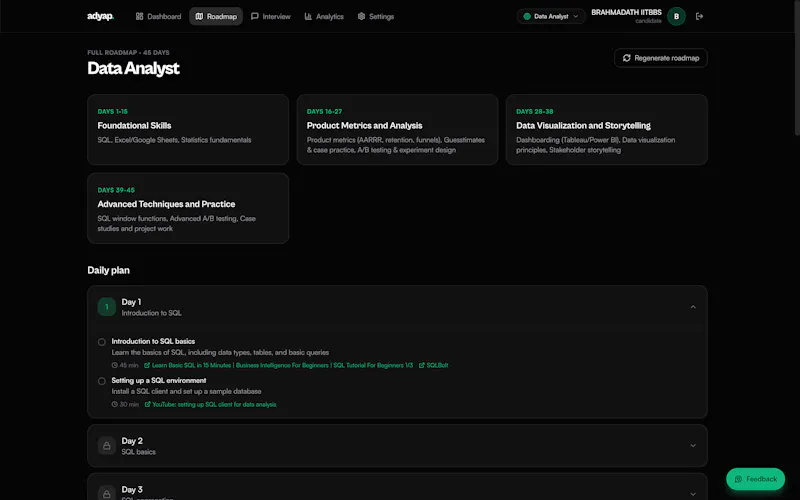
Task: Click the Interview chat bubble icon
Action: [255, 16]
